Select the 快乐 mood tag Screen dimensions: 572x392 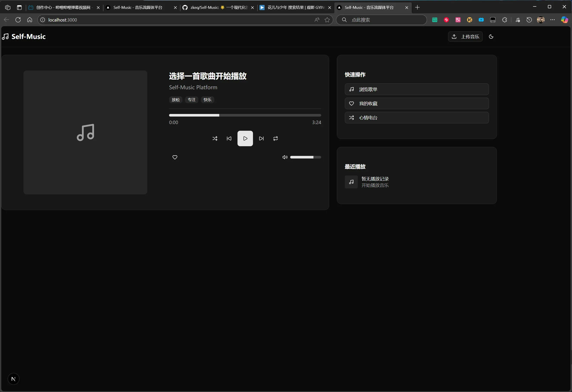tap(207, 100)
